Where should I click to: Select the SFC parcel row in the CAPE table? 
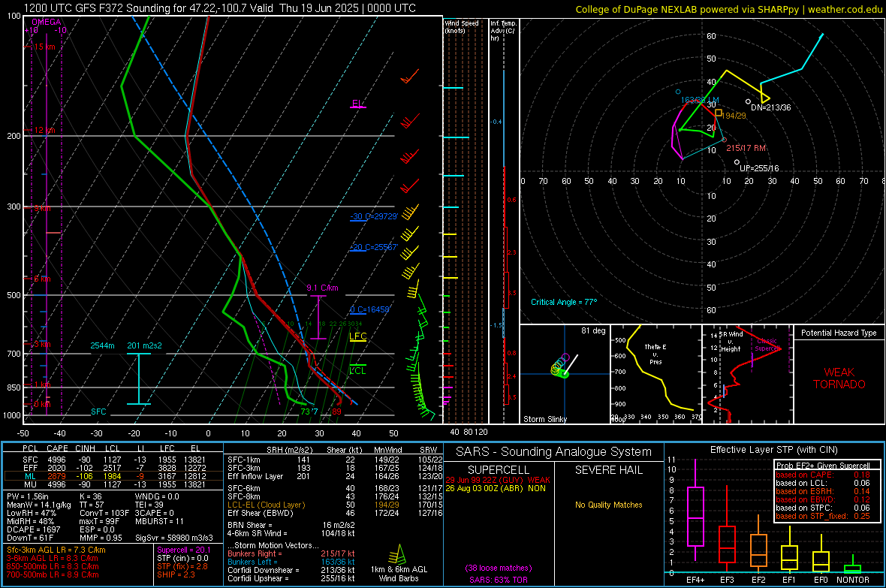tap(113, 460)
